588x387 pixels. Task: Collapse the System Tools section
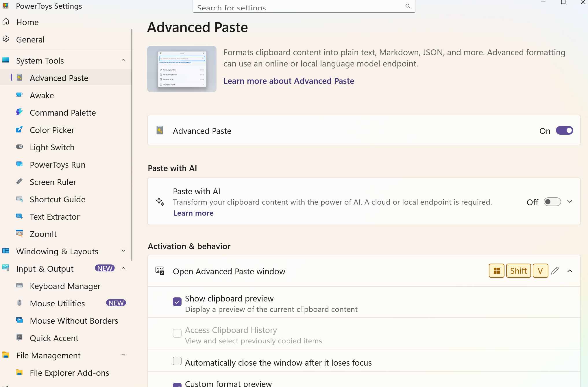click(123, 60)
